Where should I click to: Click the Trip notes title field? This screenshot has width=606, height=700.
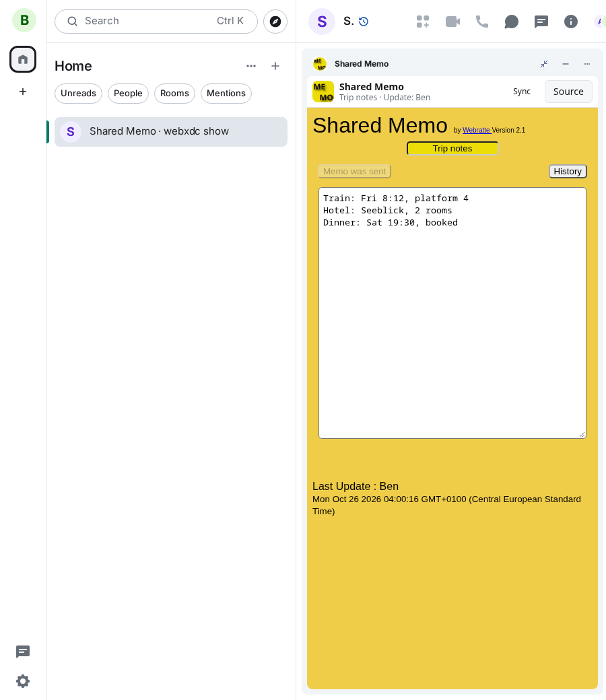click(x=452, y=149)
